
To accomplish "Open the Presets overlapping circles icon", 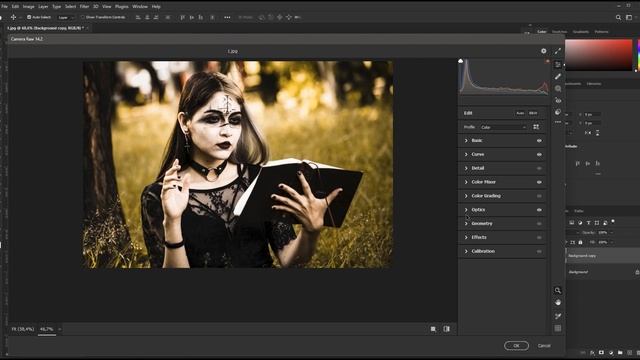I will coord(558,112).
